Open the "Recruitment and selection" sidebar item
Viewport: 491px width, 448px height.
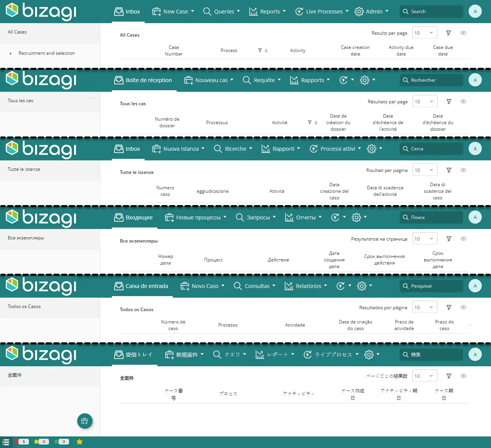47,53
